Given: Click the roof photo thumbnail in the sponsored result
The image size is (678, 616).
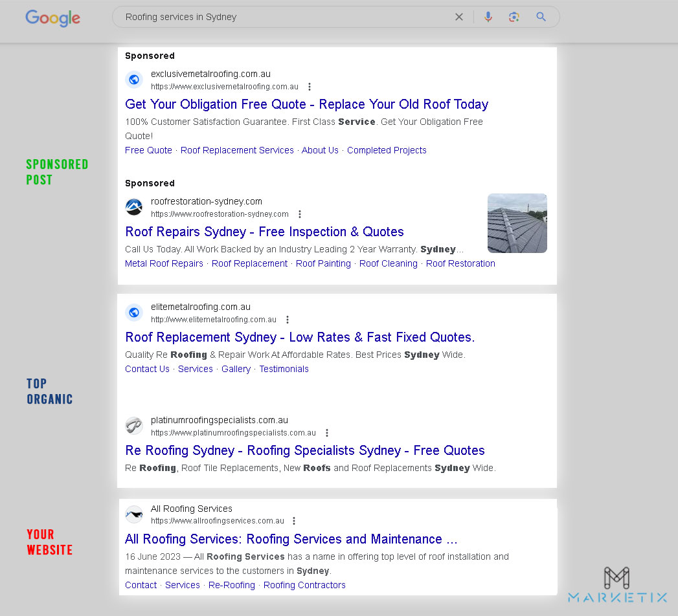Looking at the screenshot, I should click(517, 223).
